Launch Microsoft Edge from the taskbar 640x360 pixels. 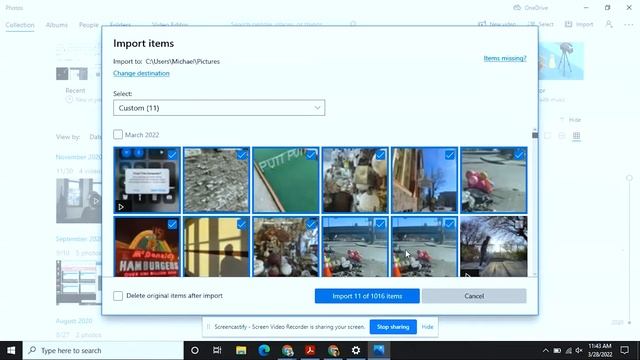tap(264, 350)
